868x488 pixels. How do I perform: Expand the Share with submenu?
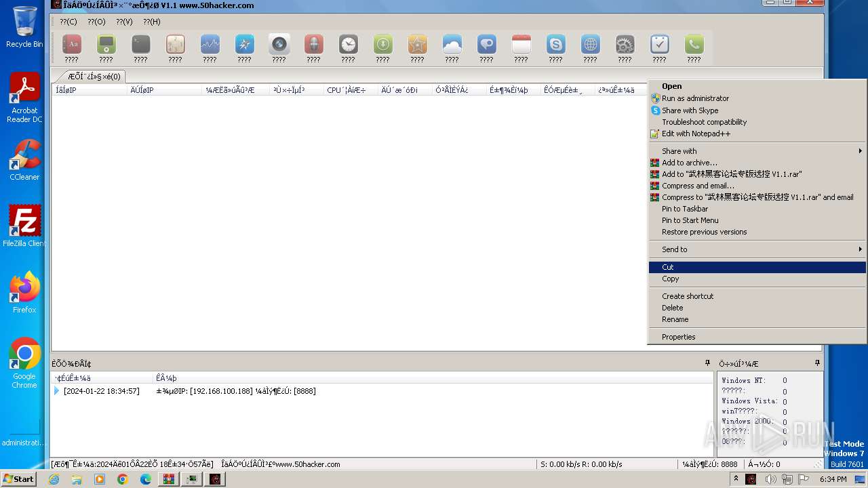[757, 151]
